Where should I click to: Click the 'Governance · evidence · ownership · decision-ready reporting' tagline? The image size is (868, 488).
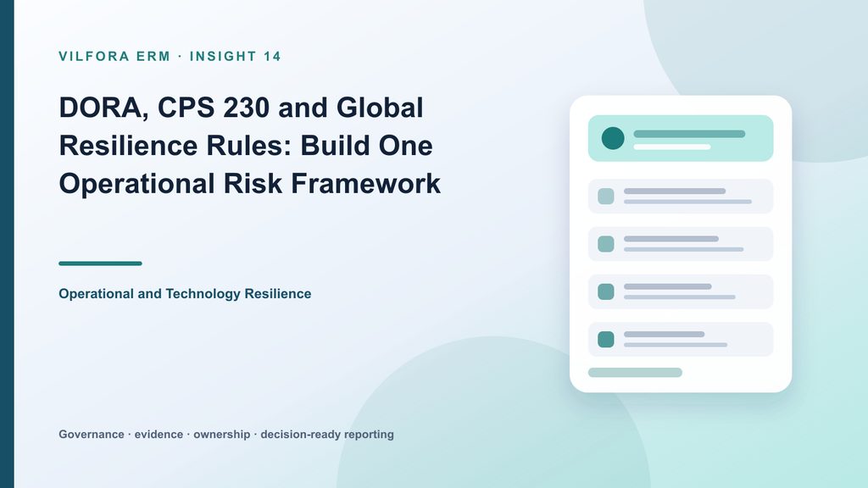(x=226, y=435)
